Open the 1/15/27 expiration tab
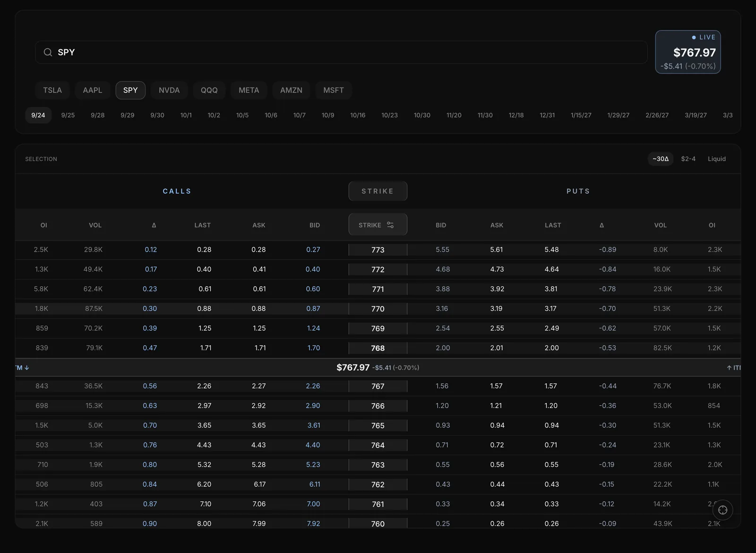Image resolution: width=756 pixels, height=553 pixels. click(581, 115)
